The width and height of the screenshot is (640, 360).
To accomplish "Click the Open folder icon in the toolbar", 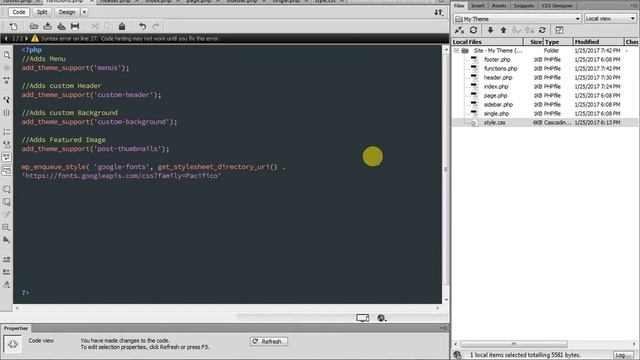I will [34, 27].
